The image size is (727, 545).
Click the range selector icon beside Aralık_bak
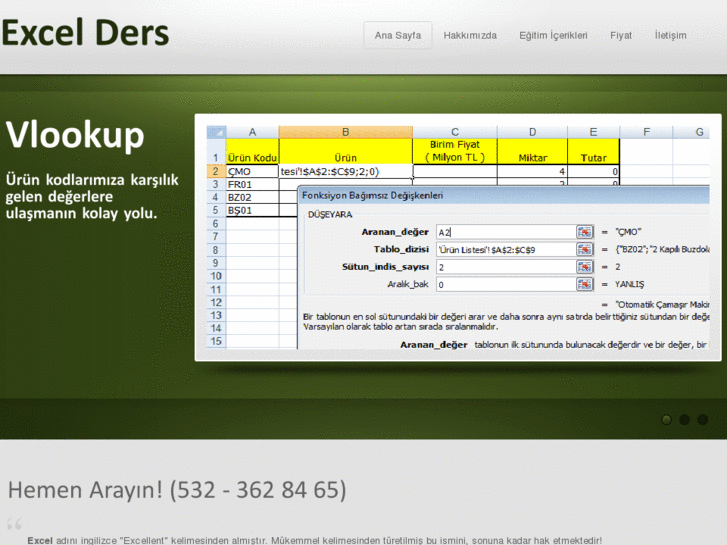tap(585, 284)
